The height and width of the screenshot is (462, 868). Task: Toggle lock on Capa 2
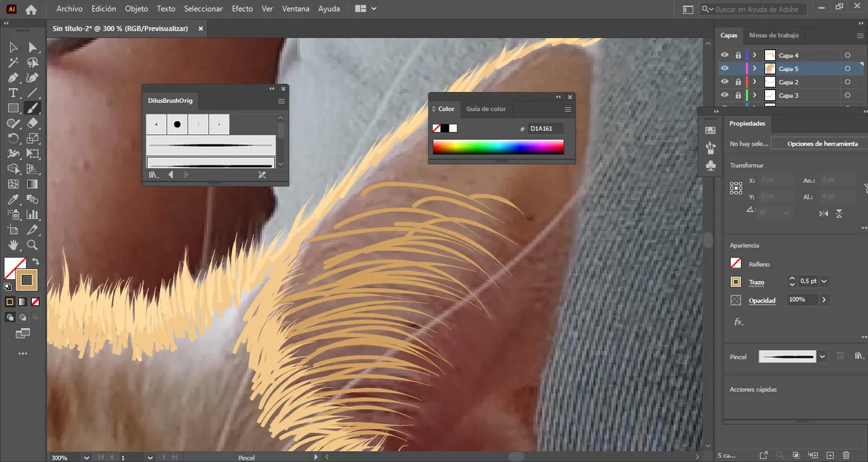pyautogui.click(x=738, y=82)
